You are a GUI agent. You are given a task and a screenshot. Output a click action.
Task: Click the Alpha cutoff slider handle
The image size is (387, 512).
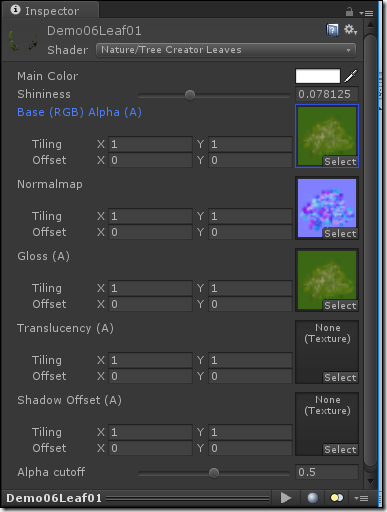[214, 473]
